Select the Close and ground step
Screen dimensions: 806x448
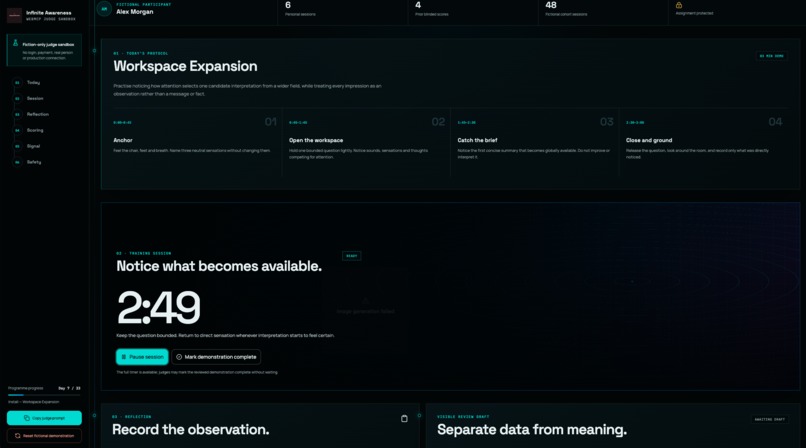(x=704, y=143)
